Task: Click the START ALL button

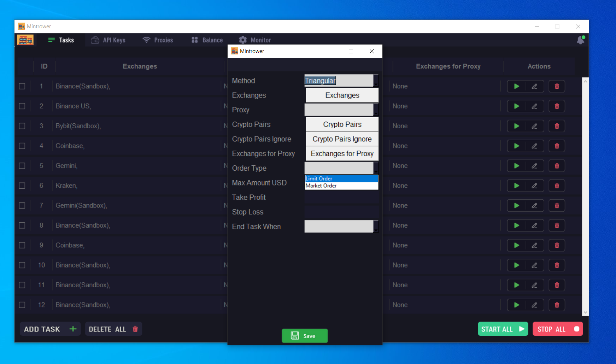Action: point(503,329)
